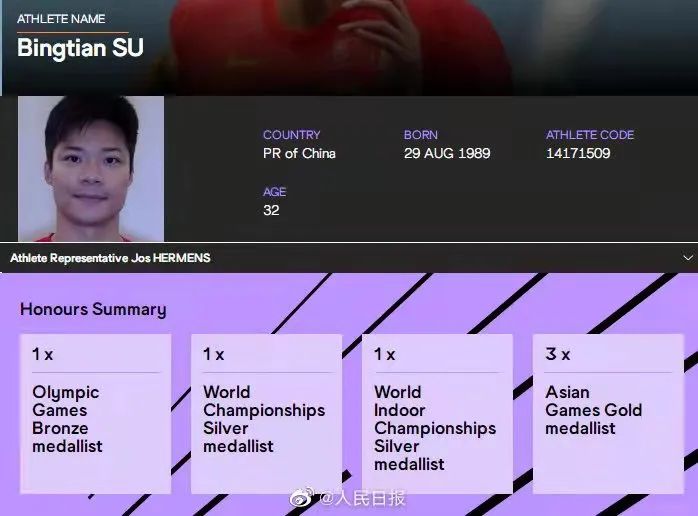Open the Bingtian SU profile photo
Screen dimensions: 698x516
pyautogui.click(x=91, y=169)
